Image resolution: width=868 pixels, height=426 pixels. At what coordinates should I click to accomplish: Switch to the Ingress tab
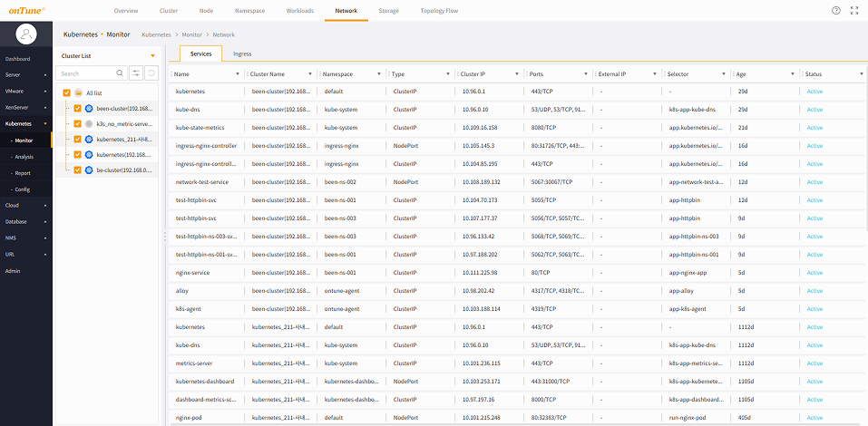242,53
